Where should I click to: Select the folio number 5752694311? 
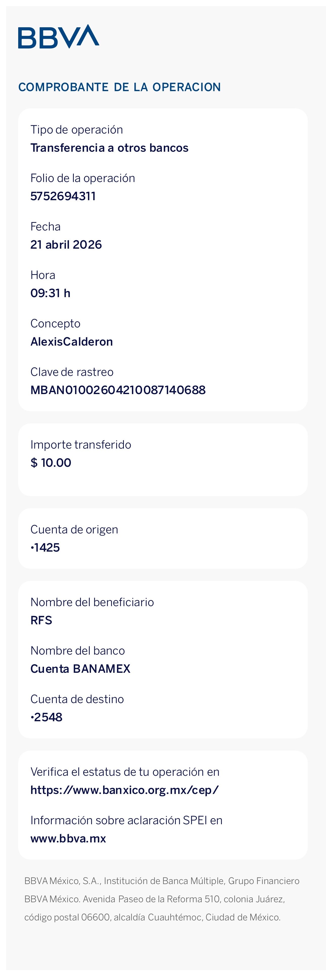point(63,196)
